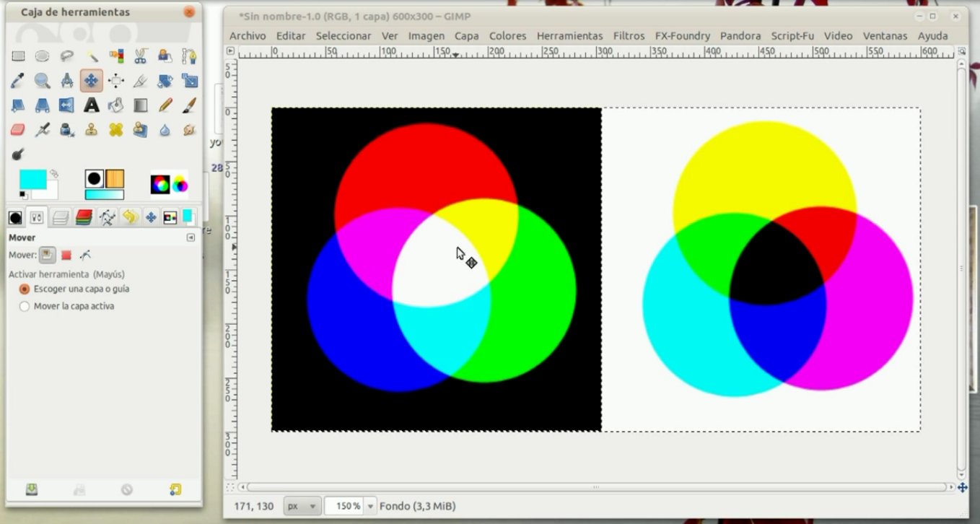The height and width of the screenshot is (524, 980).
Task: Enable 'Escoger una capa o guía' option
Action: tap(25, 289)
